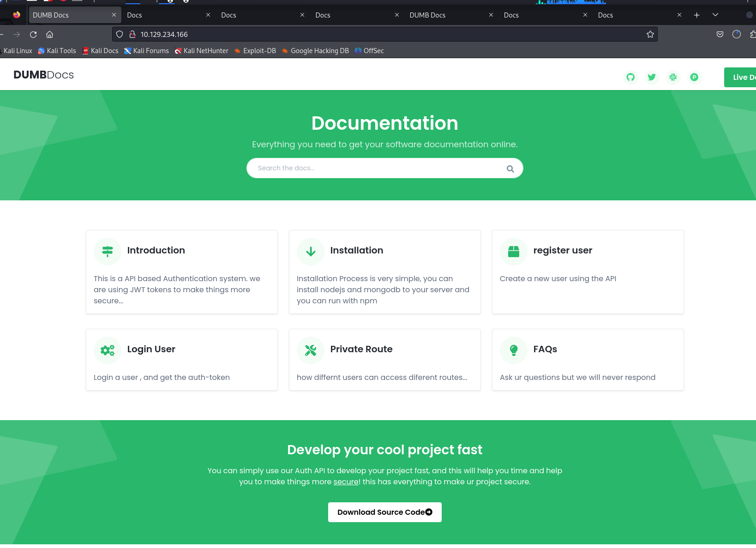The height and width of the screenshot is (548, 756).
Task: Open the Installation documentation card
Action: (356, 250)
